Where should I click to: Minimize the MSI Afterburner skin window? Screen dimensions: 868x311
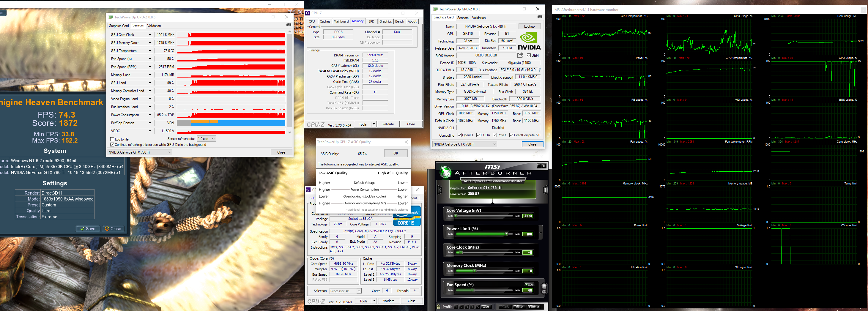pyautogui.click(x=538, y=165)
